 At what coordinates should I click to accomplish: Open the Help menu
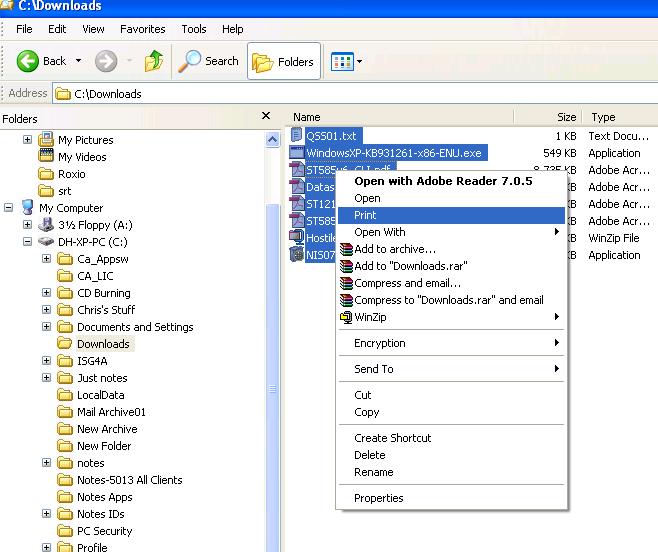232,29
